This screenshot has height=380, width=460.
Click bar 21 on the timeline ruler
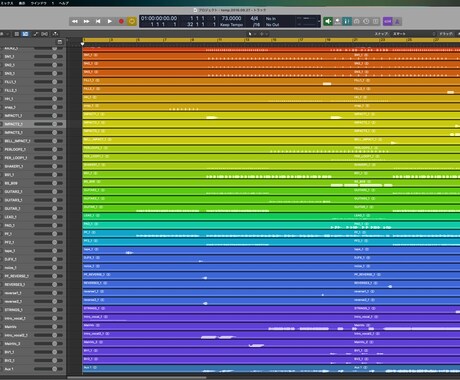point(355,40)
